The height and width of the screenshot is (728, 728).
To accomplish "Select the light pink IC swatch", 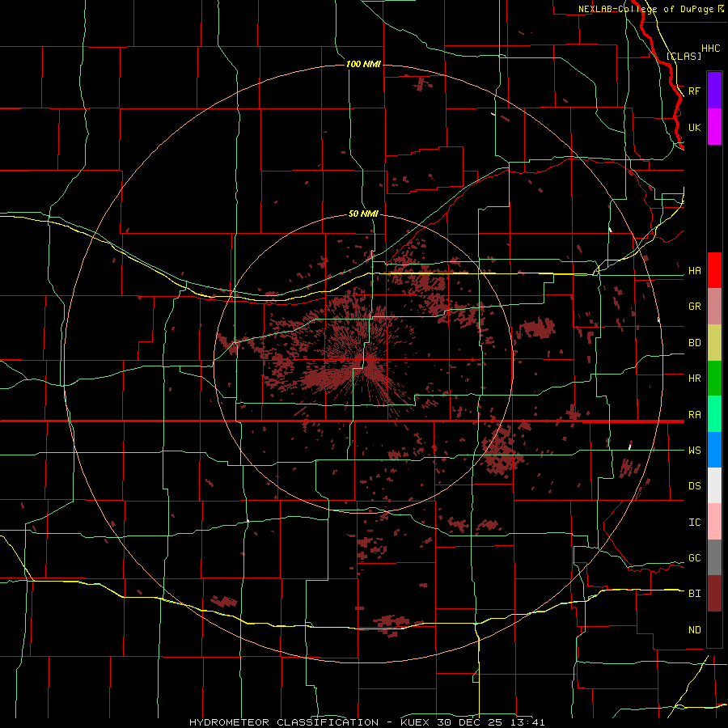I will coord(714,522).
